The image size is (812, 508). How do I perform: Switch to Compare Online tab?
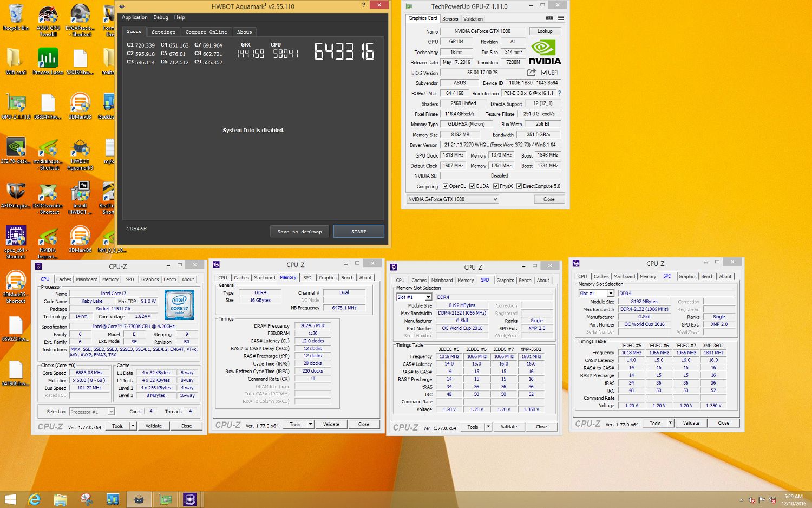[x=206, y=32]
